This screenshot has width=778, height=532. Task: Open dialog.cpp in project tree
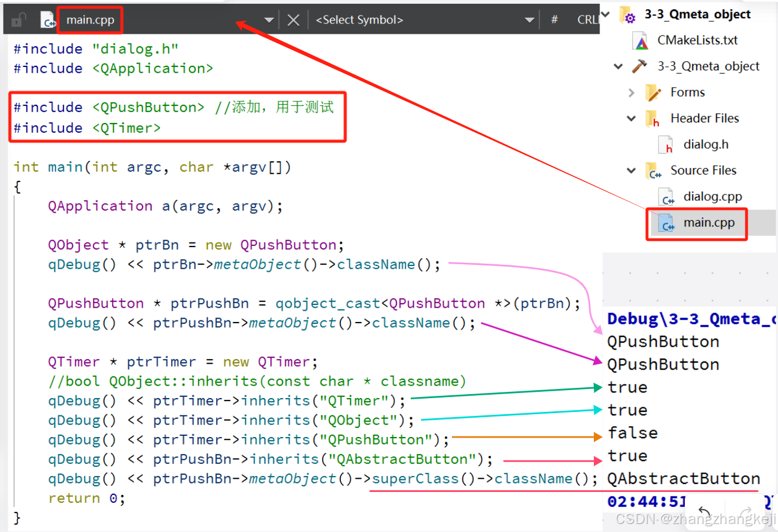coord(713,196)
